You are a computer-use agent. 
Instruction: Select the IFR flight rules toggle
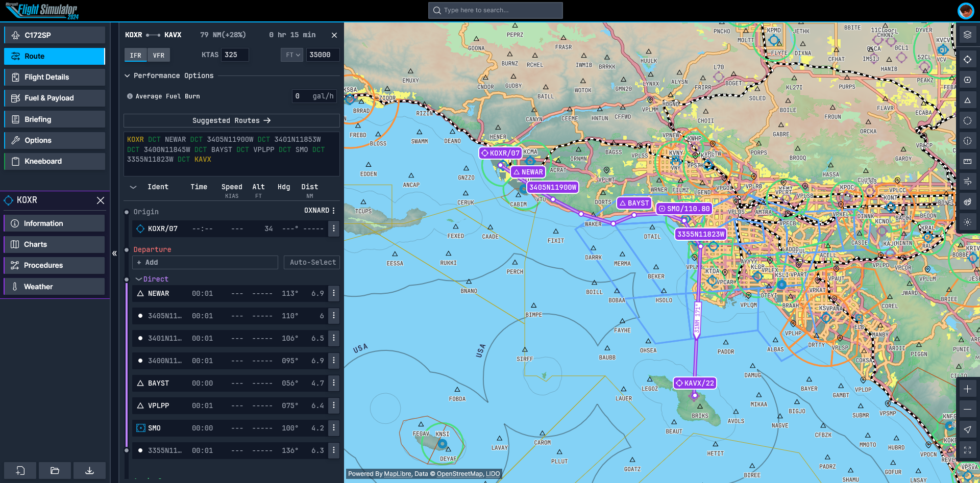135,55
